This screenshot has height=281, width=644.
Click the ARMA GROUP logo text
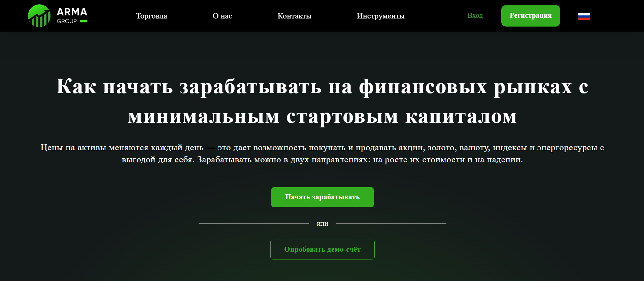tap(72, 12)
